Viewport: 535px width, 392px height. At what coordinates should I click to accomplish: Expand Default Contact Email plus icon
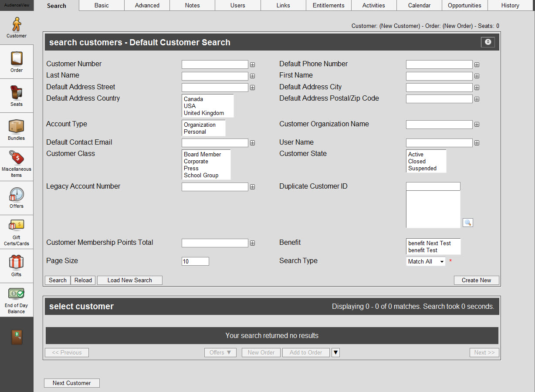point(252,143)
